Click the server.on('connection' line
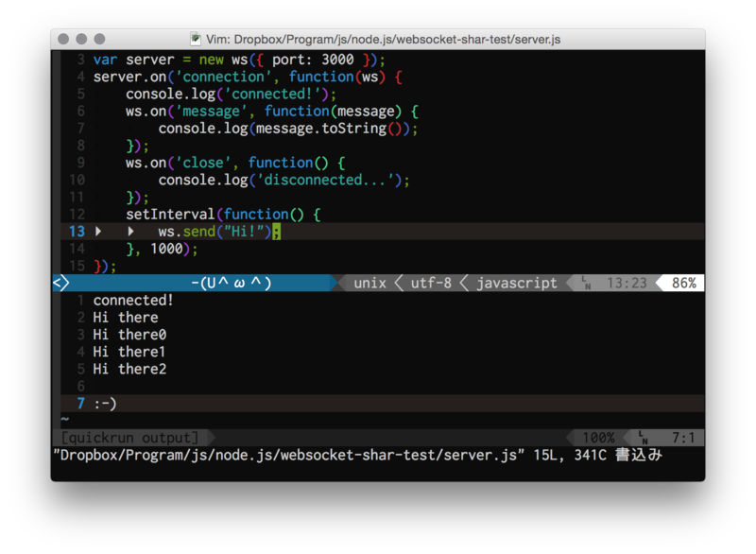Screen dimensions: 756x554 (x=248, y=77)
